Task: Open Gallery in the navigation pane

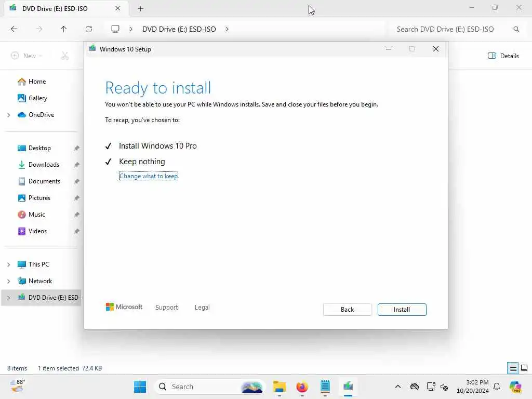Action: coord(37,98)
